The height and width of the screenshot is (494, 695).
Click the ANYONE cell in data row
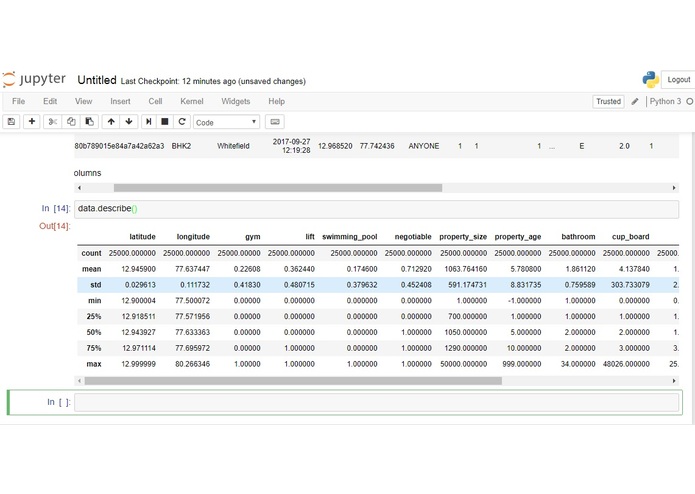click(424, 146)
